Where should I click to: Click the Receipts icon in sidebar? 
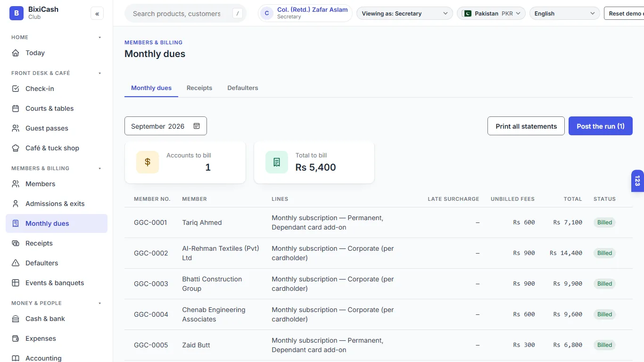tap(16, 243)
